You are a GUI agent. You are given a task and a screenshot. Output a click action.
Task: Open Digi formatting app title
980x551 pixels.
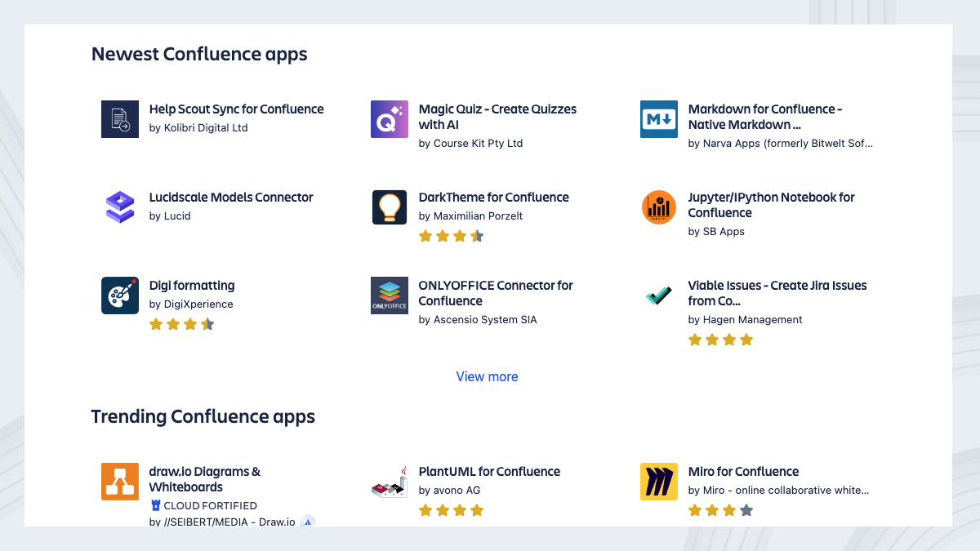[192, 286]
